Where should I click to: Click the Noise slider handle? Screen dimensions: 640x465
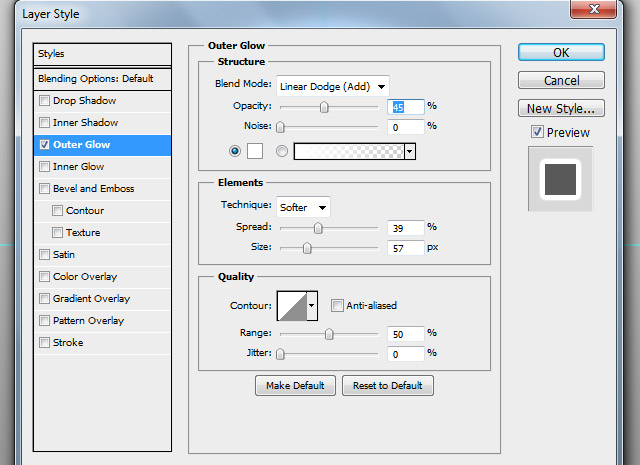[x=280, y=127]
